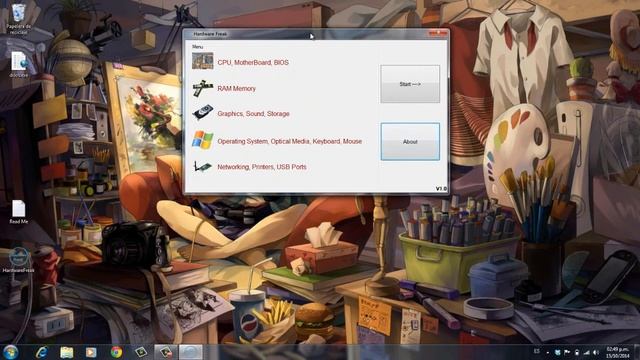Launch Google Chrome from taskbar

click(x=116, y=352)
